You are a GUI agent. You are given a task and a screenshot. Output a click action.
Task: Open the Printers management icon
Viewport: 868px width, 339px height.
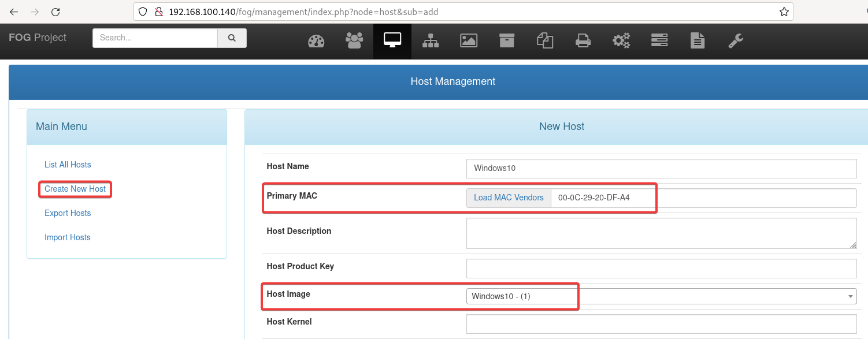coord(583,40)
